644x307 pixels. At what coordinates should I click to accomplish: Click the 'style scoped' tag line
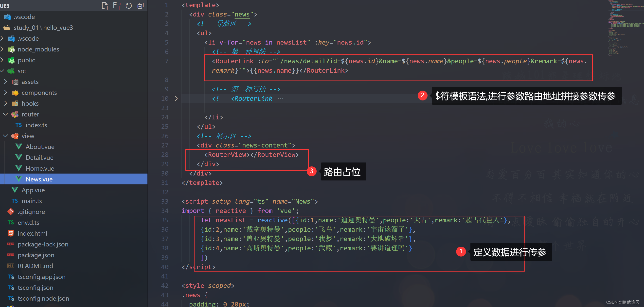pyautogui.click(x=208, y=286)
